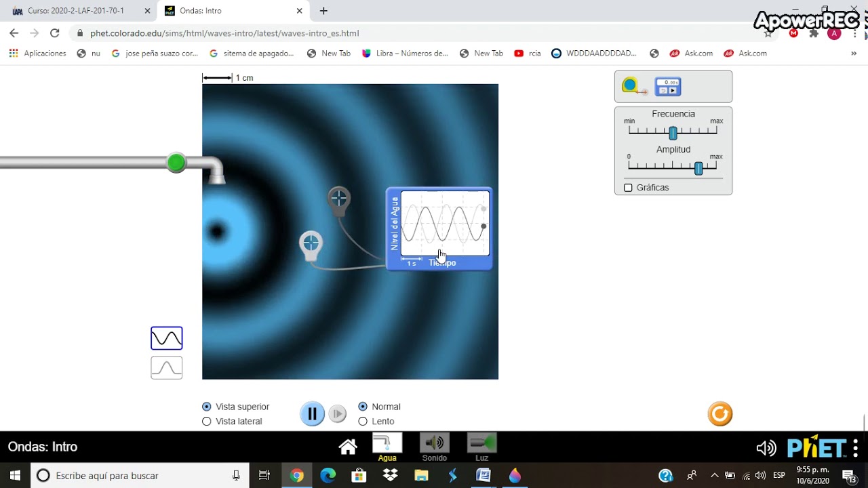
Task: Open the Chrome extensions puzzle menu
Action: pyautogui.click(x=814, y=33)
